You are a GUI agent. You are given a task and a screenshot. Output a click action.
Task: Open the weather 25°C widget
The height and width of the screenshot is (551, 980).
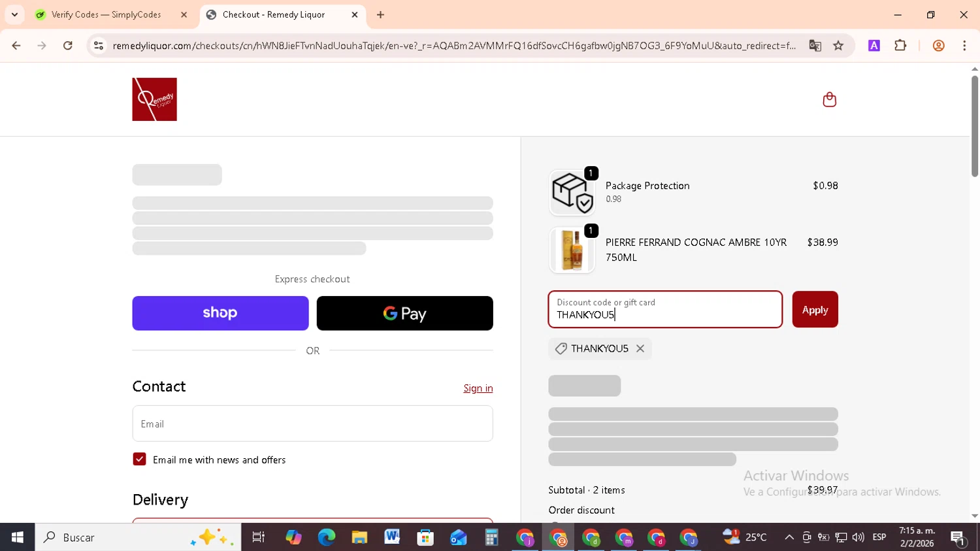pyautogui.click(x=744, y=537)
